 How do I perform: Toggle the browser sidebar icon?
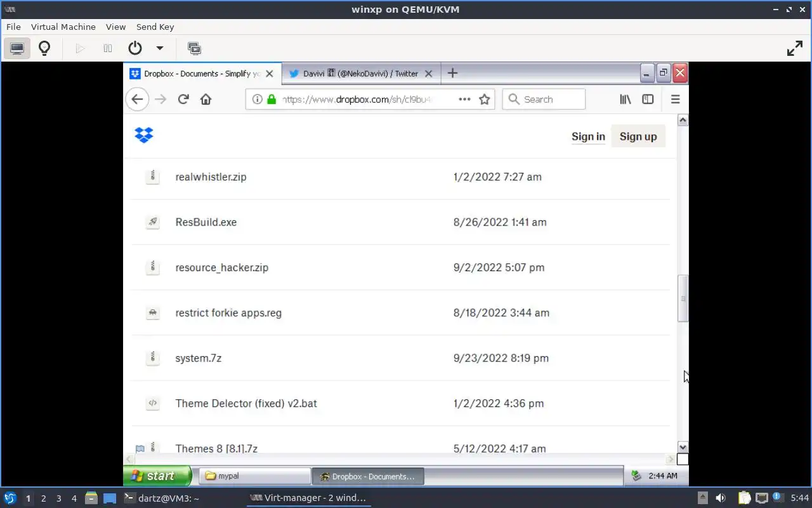tap(648, 99)
